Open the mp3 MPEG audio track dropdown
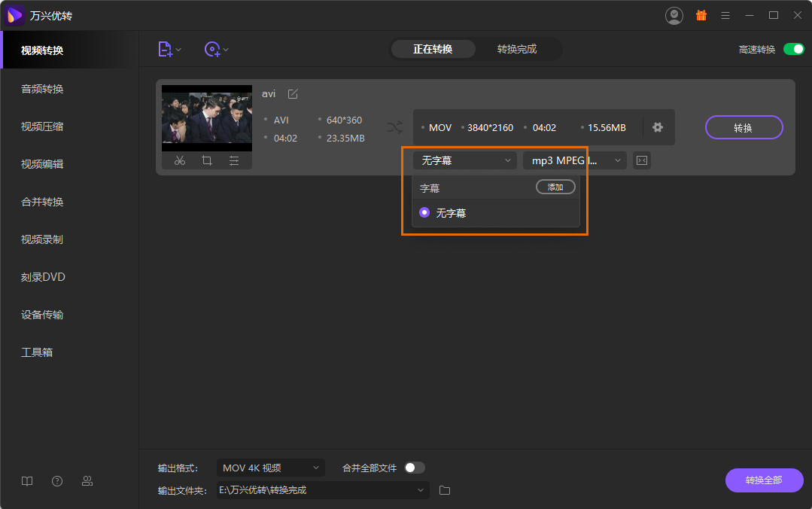 coord(575,160)
